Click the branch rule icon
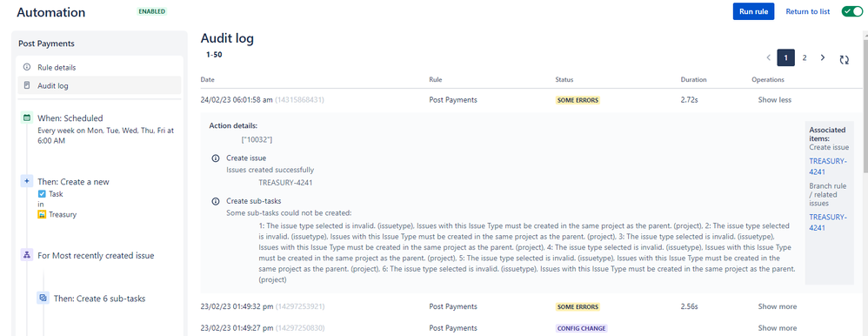This screenshot has width=868, height=336. 27,256
